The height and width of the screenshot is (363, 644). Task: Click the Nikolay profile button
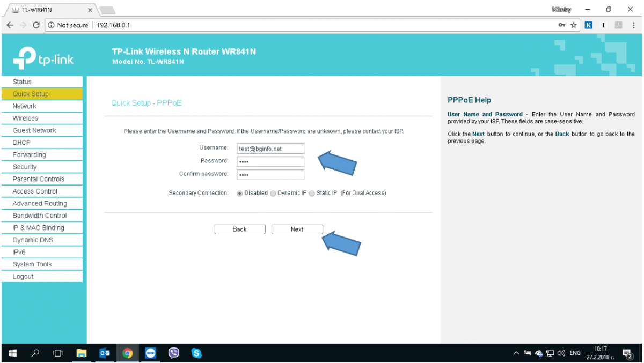(x=561, y=10)
